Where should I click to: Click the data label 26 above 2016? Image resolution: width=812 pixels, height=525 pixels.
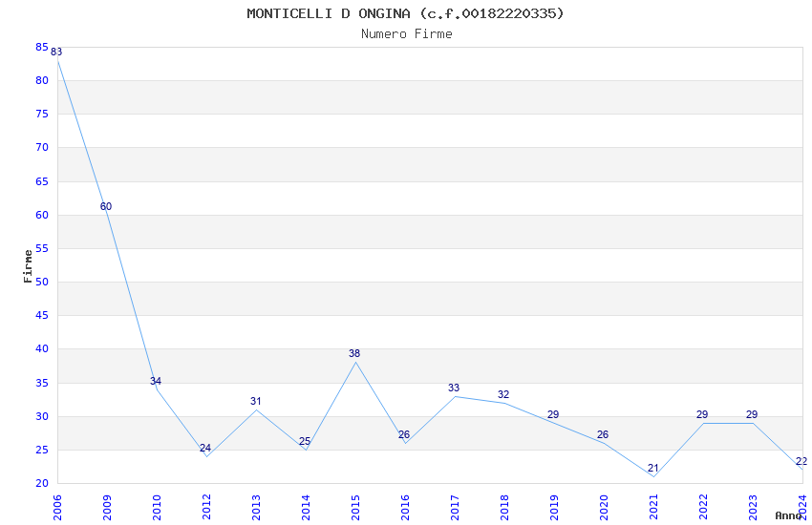(404, 434)
